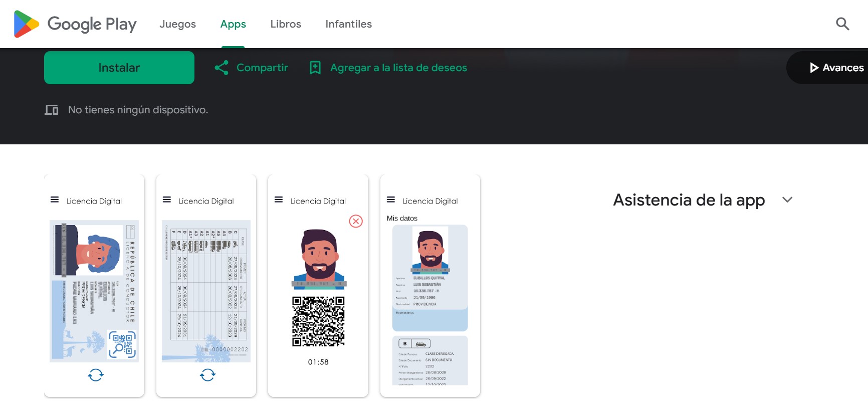Click the share icon next to Compartir

(222, 68)
